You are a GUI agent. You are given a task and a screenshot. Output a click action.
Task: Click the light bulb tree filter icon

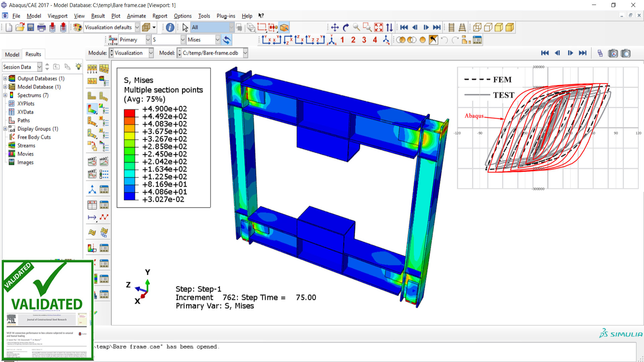pos(78,66)
